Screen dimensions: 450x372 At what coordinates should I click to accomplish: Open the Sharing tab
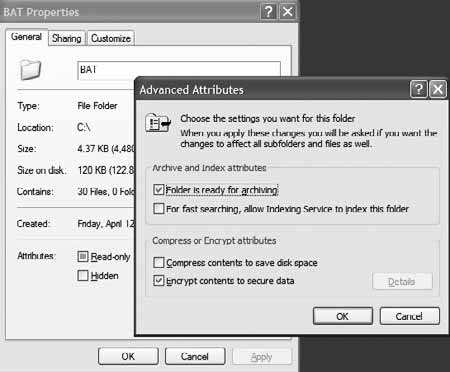(67, 38)
